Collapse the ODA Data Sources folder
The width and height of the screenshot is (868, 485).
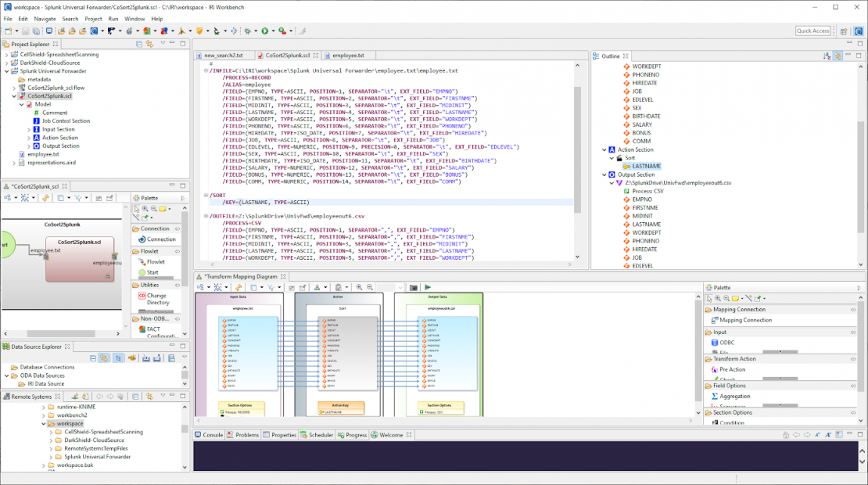[x=6, y=375]
